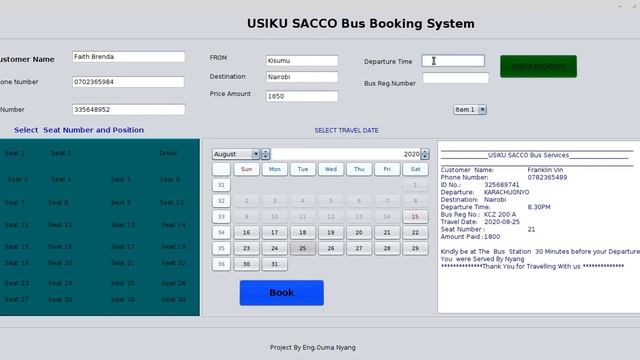Pick August 20 on the calendar
Viewport: 640px width, 360px height.
(x=359, y=233)
